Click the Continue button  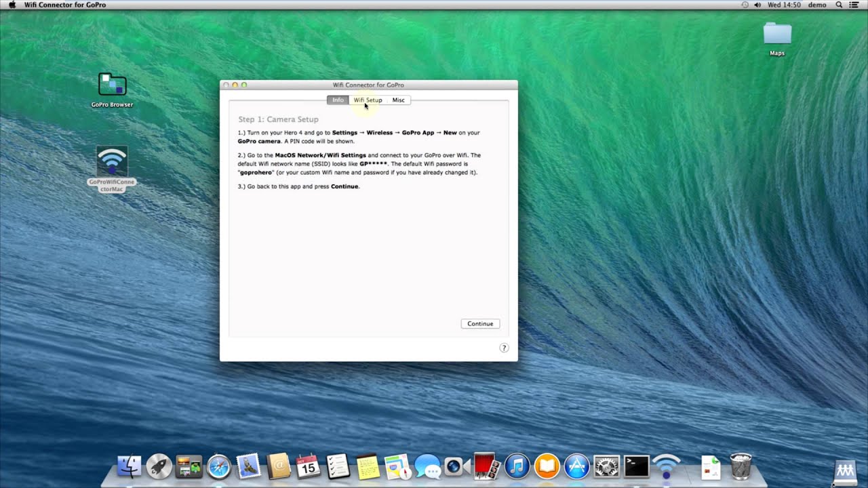(480, 323)
